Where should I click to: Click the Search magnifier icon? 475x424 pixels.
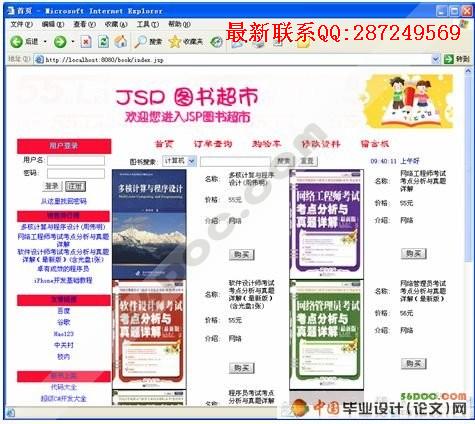coord(140,42)
